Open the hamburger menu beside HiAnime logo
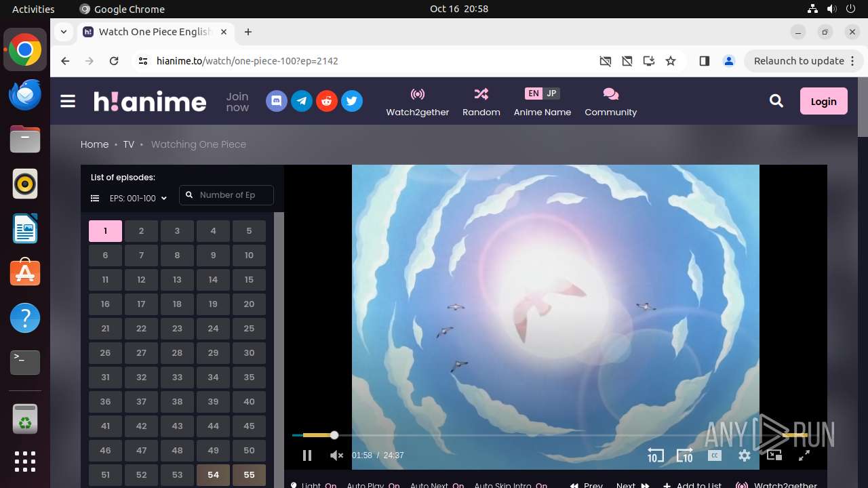The image size is (868, 488). point(68,102)
